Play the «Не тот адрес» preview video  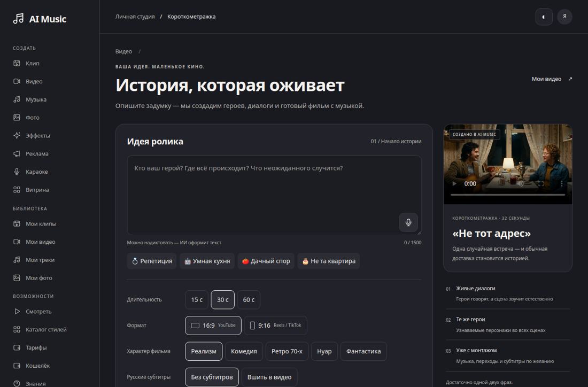point(454,184)
